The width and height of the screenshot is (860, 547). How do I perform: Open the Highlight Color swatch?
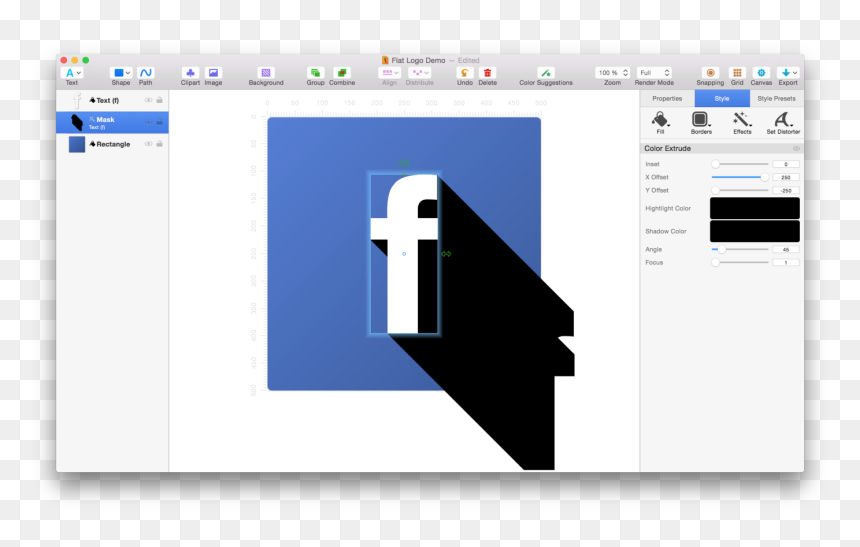[x=755, y=208]
